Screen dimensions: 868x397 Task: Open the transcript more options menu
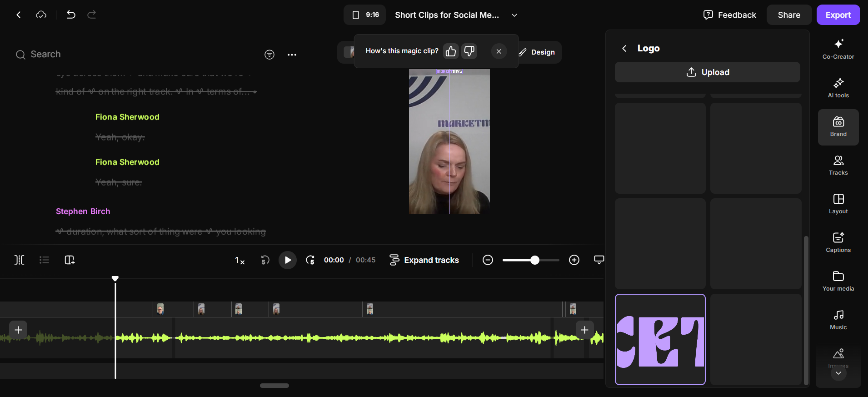(x=292, y=55)
